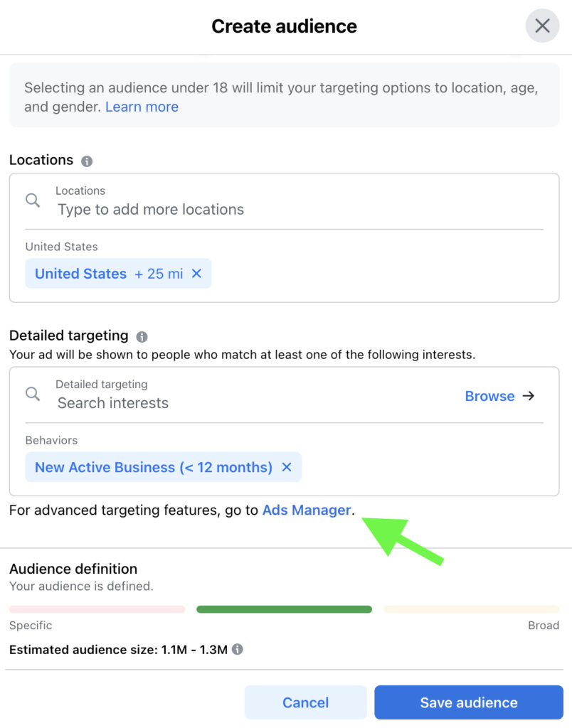
Task: Click the green audience definition meter segment
Action: click(x=284, y=609)
